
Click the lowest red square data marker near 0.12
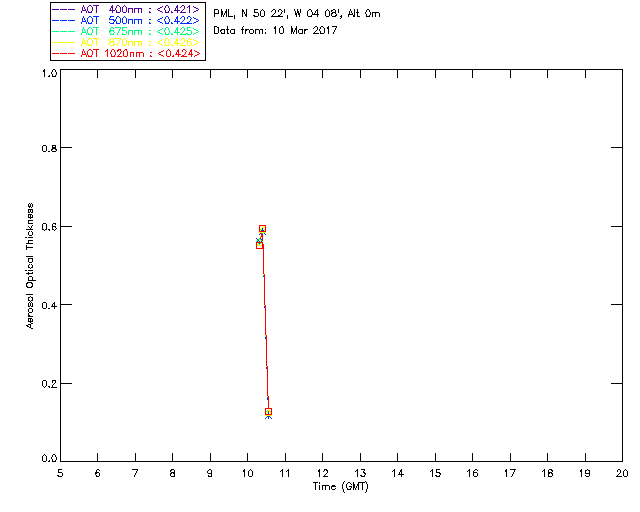pos(268,412)
